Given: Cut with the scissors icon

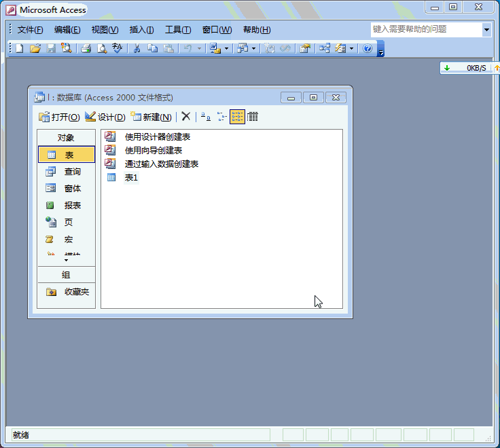Looking at the screenshot, I should click(137, 48).
